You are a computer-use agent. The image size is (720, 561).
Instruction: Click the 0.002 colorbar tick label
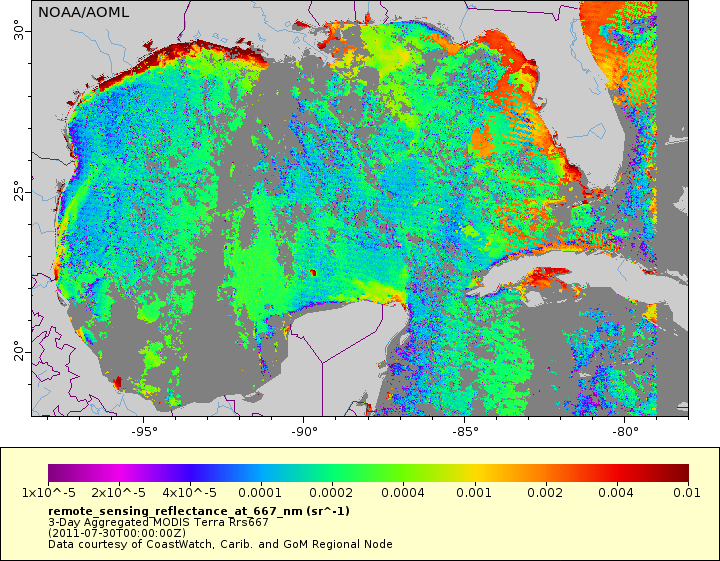pyautogui.click(x=545, y=493)
